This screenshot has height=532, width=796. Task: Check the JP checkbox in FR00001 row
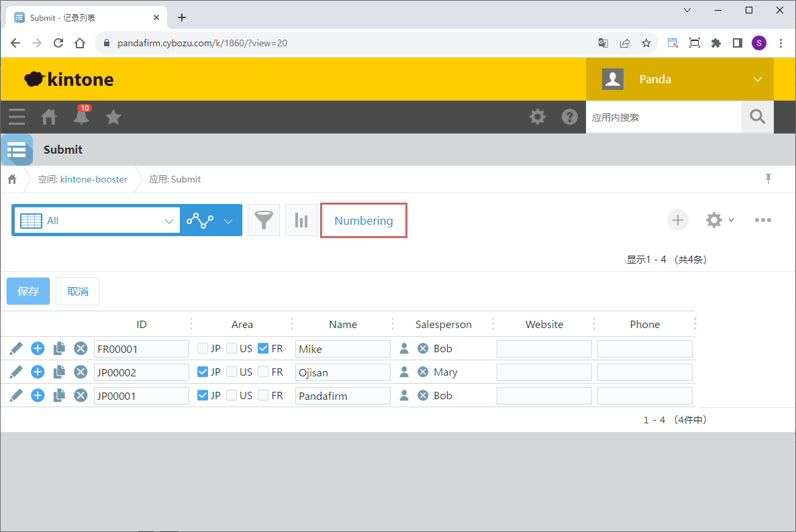[x=203, y=348]
